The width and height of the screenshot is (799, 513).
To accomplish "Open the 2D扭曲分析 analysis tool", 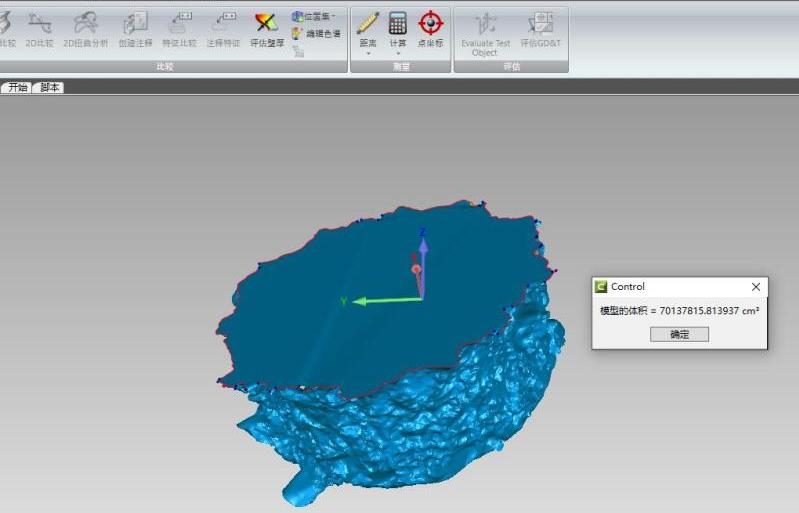I will coord(86,29).
